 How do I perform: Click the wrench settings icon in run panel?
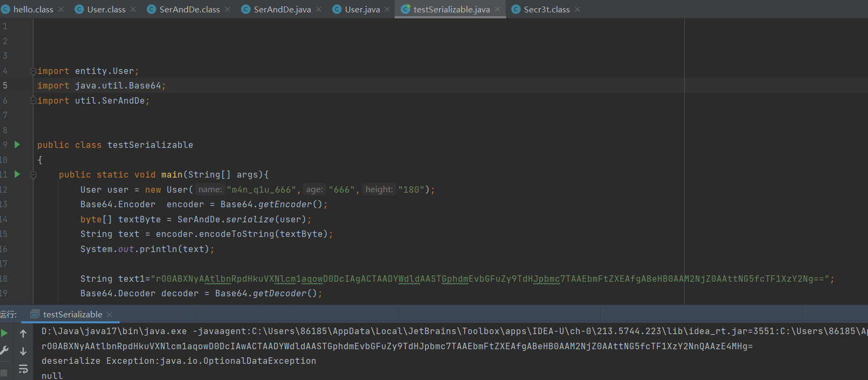[x=4, y=350]
